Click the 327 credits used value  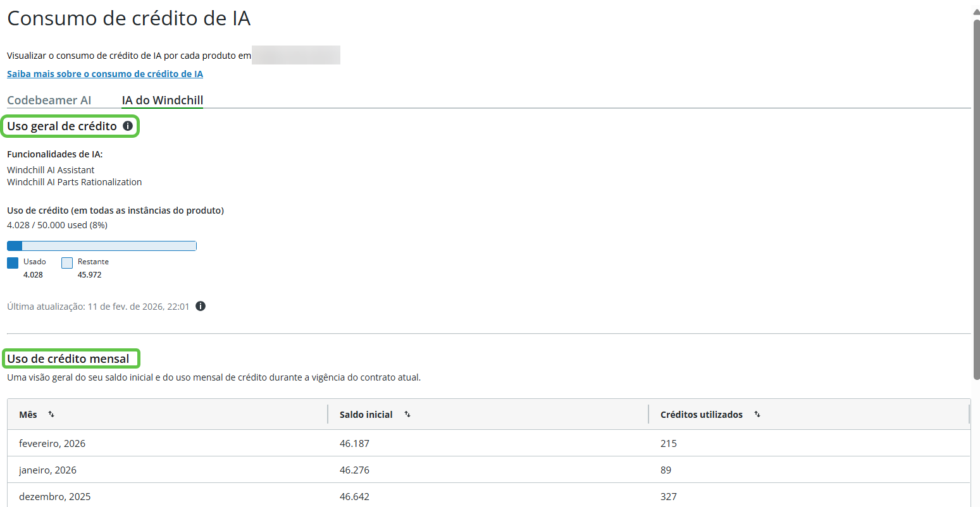[669, 497]
